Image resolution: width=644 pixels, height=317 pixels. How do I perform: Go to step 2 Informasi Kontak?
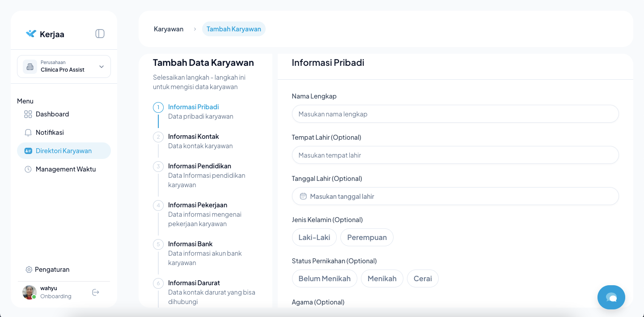(193, 137)
